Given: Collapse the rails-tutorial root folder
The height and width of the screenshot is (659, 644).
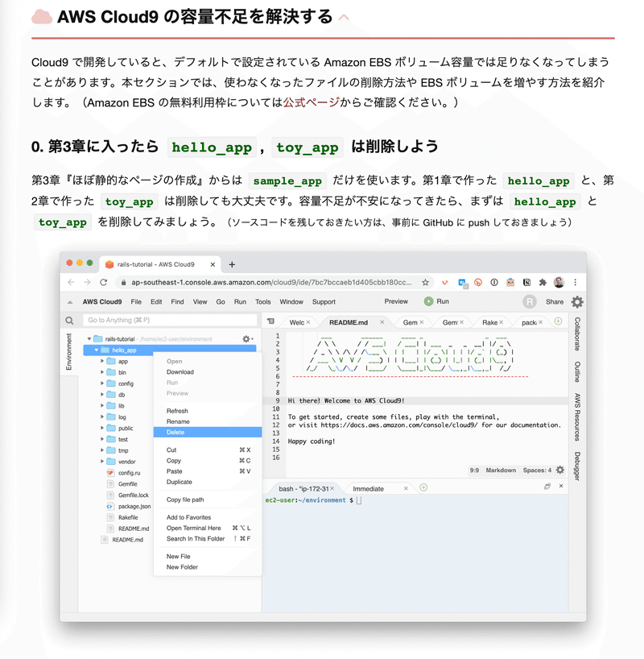Looking at the screenshot, I should [x=89, y=338].
